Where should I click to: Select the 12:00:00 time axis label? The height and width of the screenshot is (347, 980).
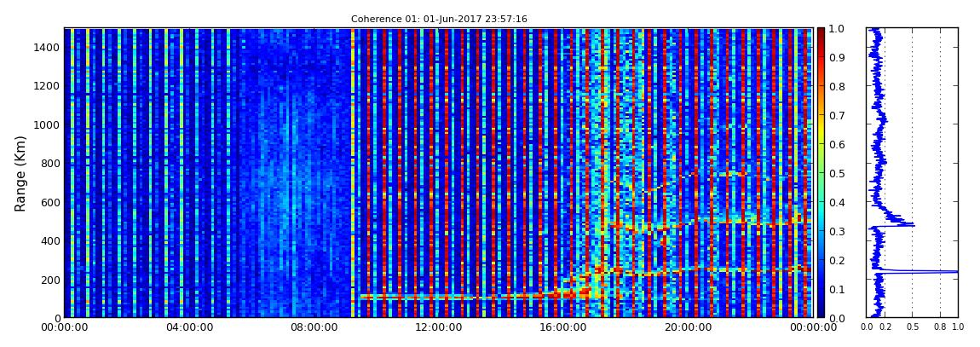coord(438,327)
